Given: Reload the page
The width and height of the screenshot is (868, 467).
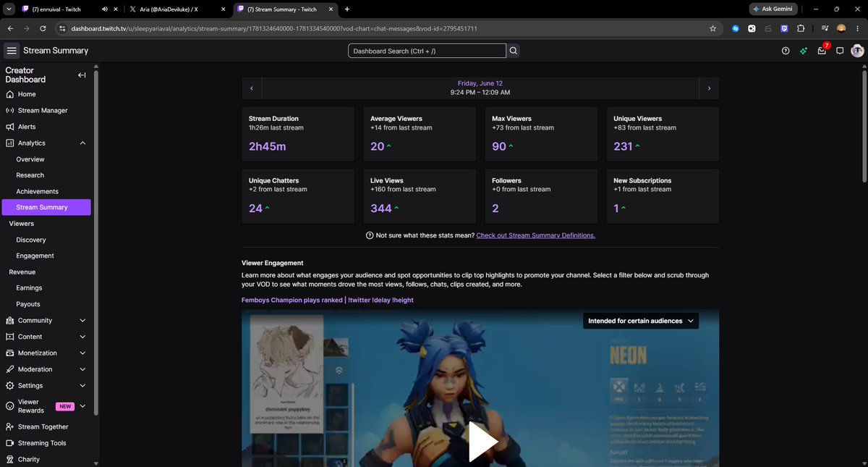Looking at the screenshot, I should coord(43,28).
